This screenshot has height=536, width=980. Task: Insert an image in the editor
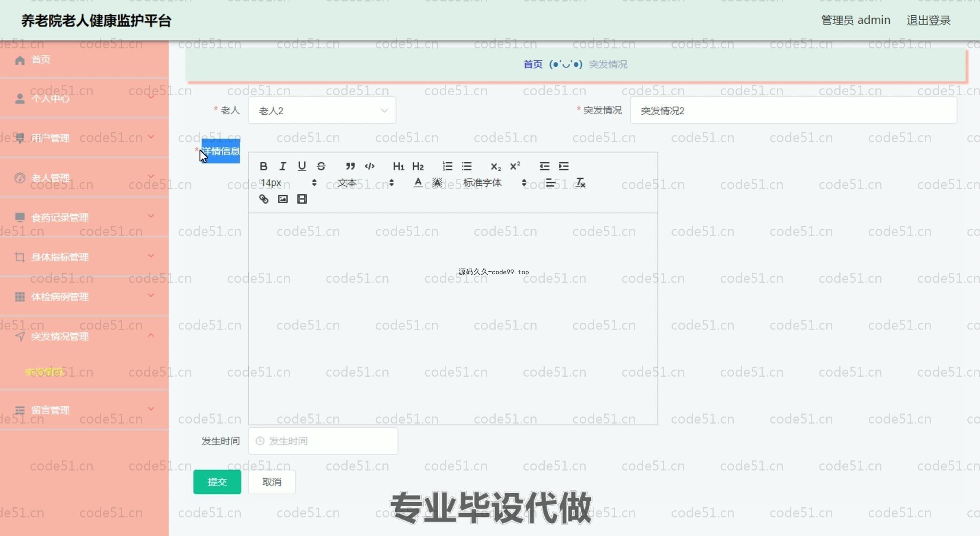[x=283, y=199]
